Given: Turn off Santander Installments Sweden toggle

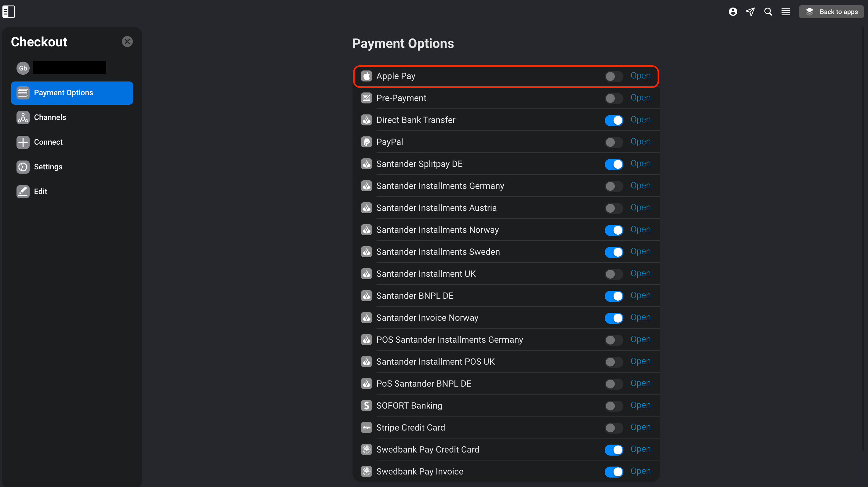Looking at the screenshot, I should [614, 252].
